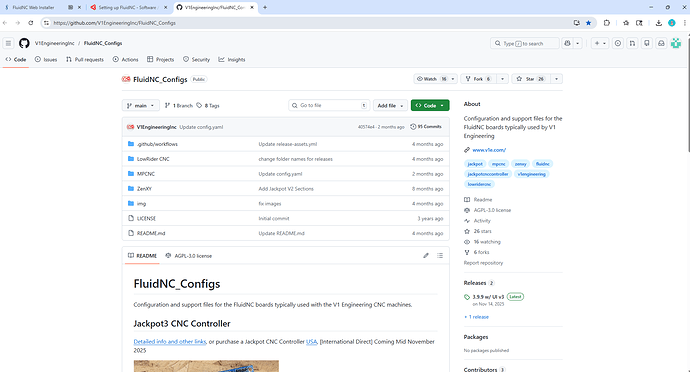This screenshot has width=690, height=372.
Task: Open the GitHub user avatar menu
Action: coord(676,43)
